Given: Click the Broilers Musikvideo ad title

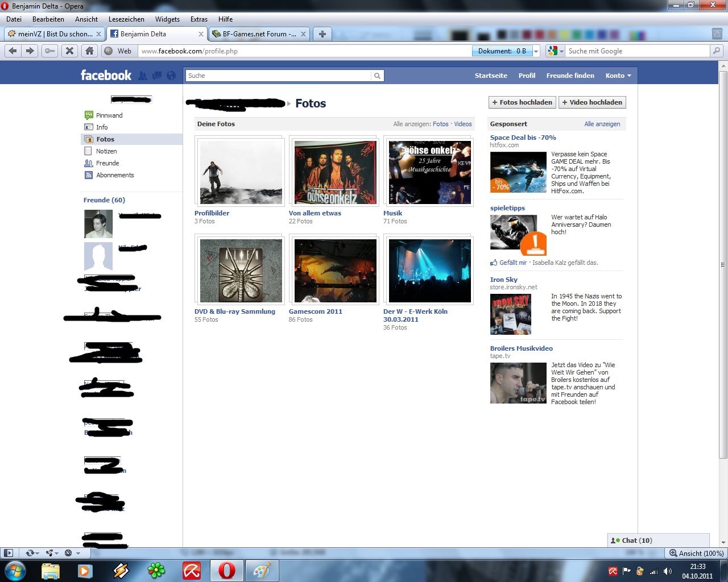Looking at the screenshot, I should [x=522, y=348].
